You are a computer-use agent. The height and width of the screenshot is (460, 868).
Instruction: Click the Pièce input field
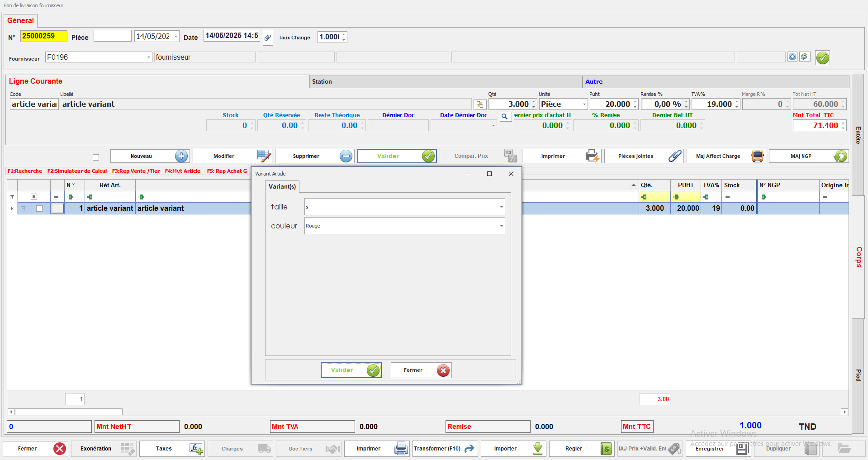(112, 36)
